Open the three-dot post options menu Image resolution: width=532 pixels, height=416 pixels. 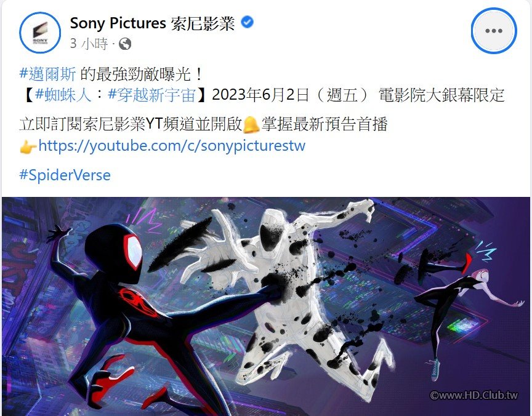pyautogui.click(x=494, y=31)
